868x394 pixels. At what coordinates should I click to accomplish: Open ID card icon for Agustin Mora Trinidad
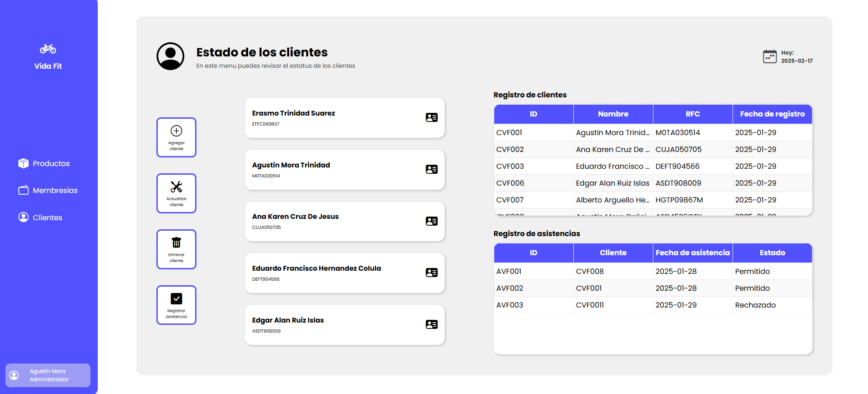click(431, 169)
